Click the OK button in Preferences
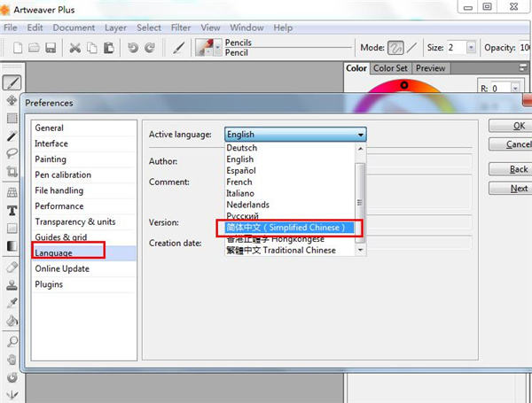Screen dimensions: 532x403 point(511,126)
